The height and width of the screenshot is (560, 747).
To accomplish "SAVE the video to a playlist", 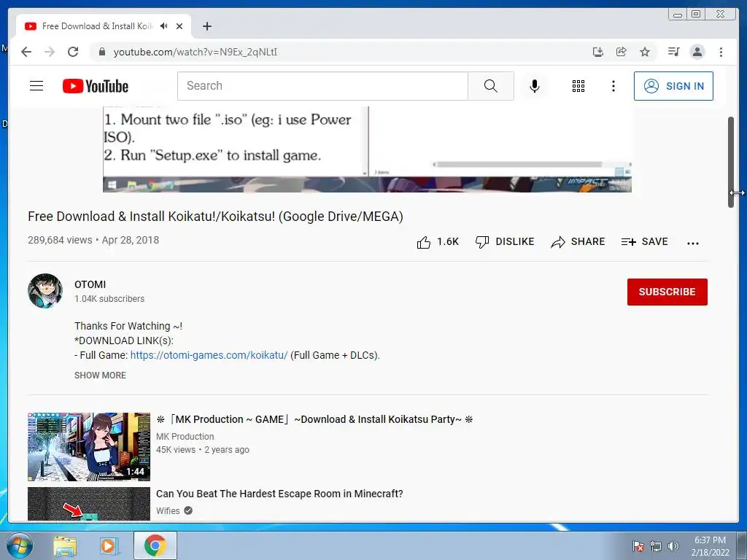I will pyautogui.click(x=644, y=242).
